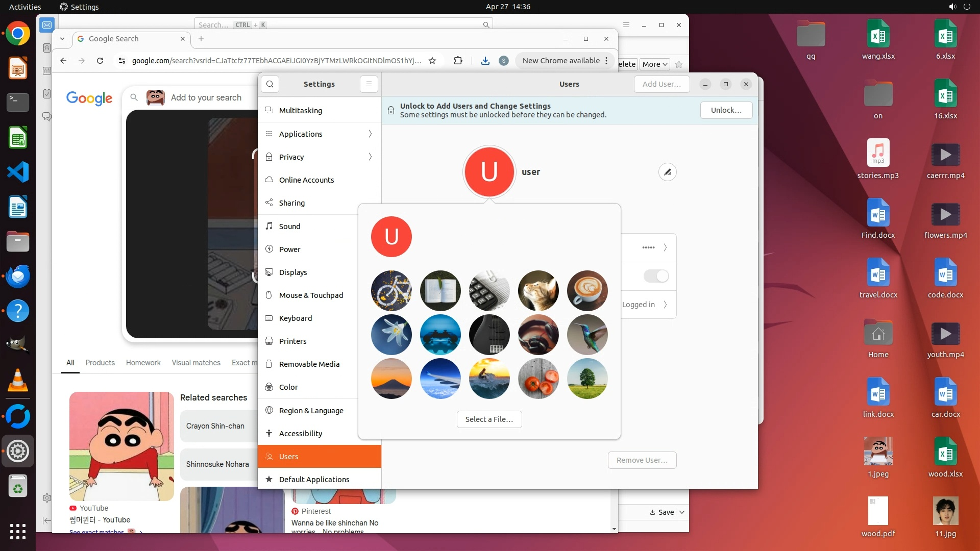The width and height of the screenshot is (980, 551).
Task: Reload the Google Search page
Action: coord(100,61)
